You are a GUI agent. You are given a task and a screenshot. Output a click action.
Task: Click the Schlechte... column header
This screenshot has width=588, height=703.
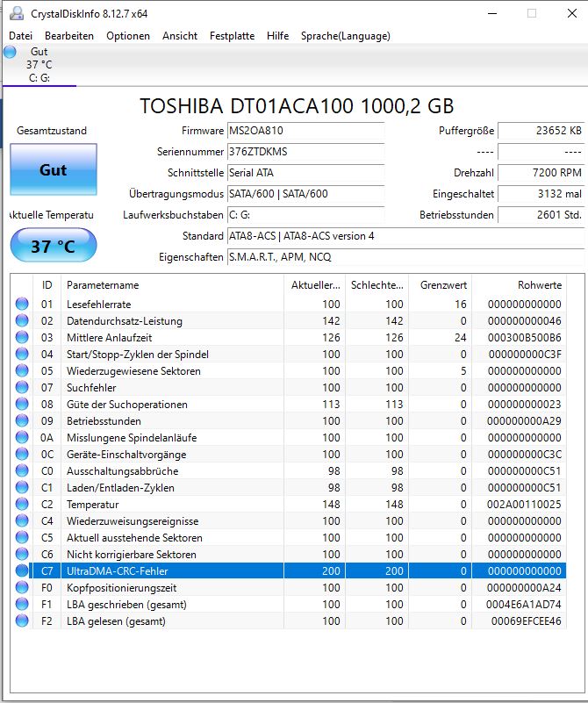click(376, 285)
